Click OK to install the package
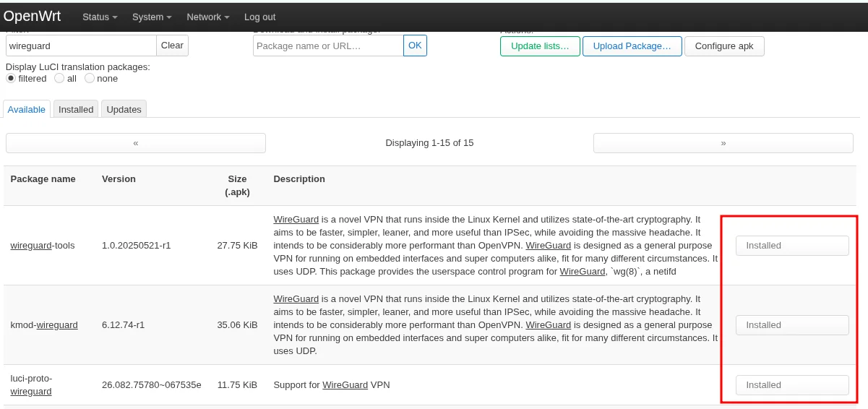 coord(415,46)
